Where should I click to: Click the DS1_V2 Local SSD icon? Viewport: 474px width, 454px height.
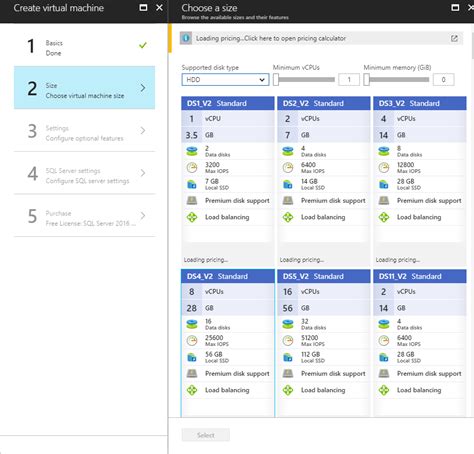click(x=192, y=184)
